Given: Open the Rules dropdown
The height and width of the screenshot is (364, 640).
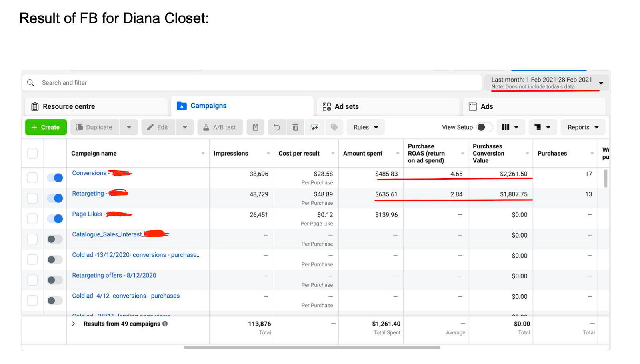Looking at the screenshot, I should [x=366, y=127].
